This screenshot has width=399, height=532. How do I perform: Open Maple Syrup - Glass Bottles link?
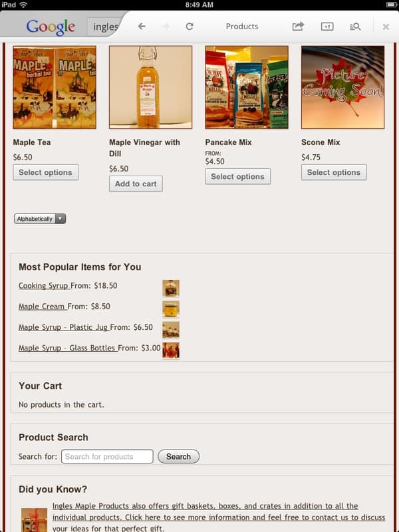click(68, 348)
